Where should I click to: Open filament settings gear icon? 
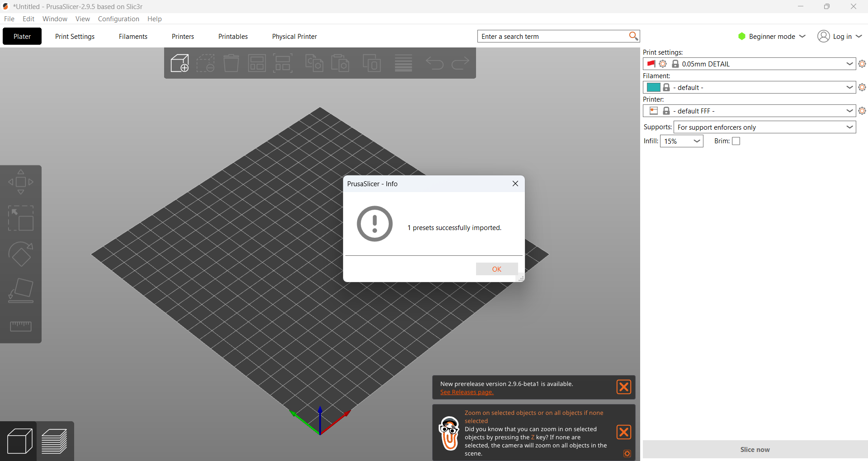(862, 87)
